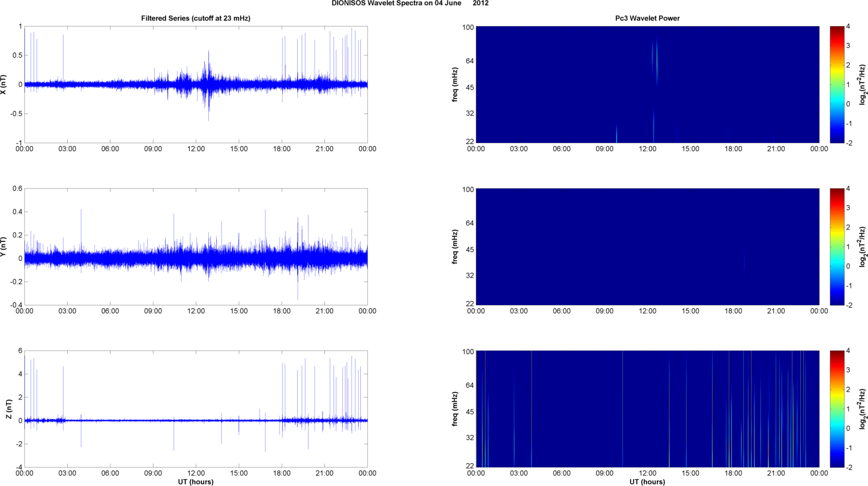The image size is (868, 486).
Task: Click the Y (nT) axis label
Action: click(x=4, y=246)
